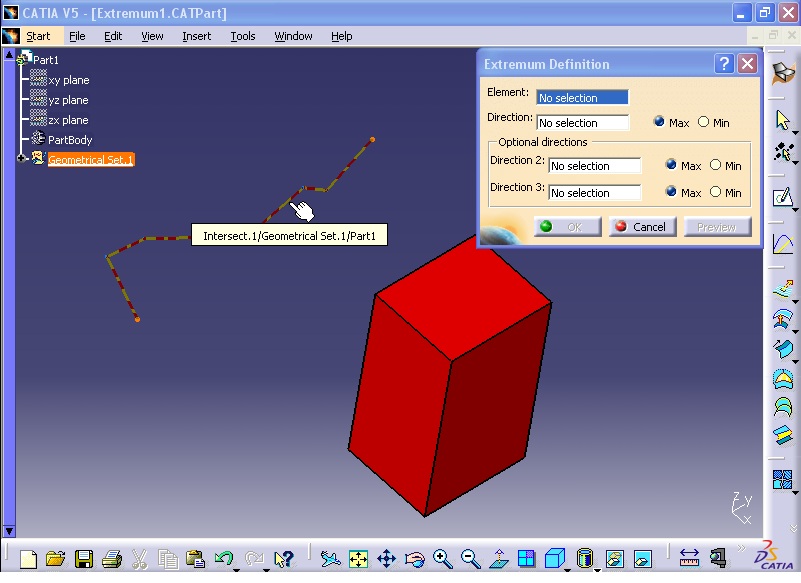This screenshot has height=583, width=801.
Task: Expand the right toolbar overflow chevron
Action: click(x=793, y=528)
